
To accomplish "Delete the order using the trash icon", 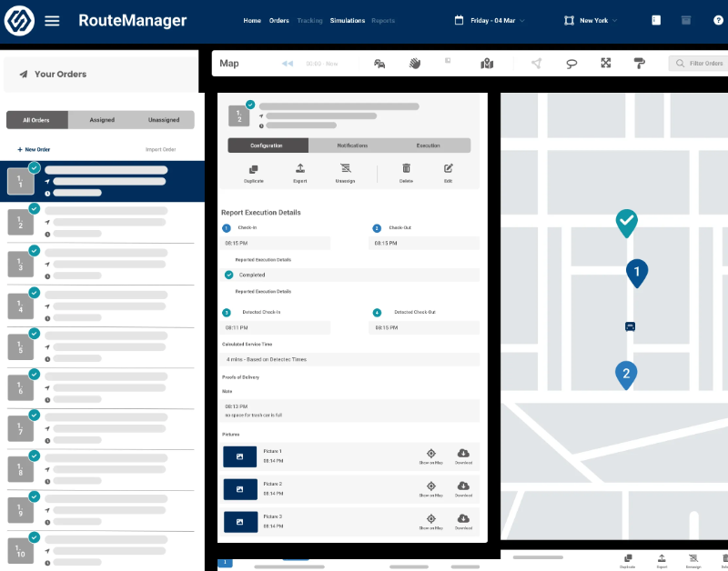I will click(406, 169).
